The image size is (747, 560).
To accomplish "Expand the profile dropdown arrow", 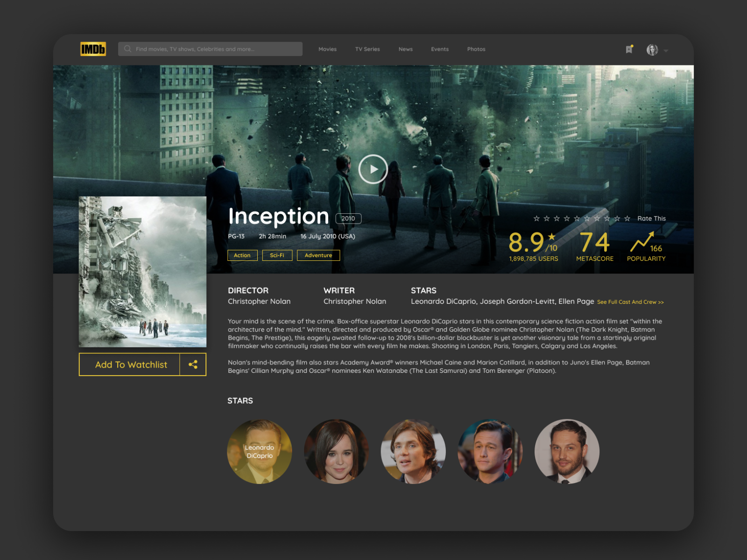I will coord(666,50).
